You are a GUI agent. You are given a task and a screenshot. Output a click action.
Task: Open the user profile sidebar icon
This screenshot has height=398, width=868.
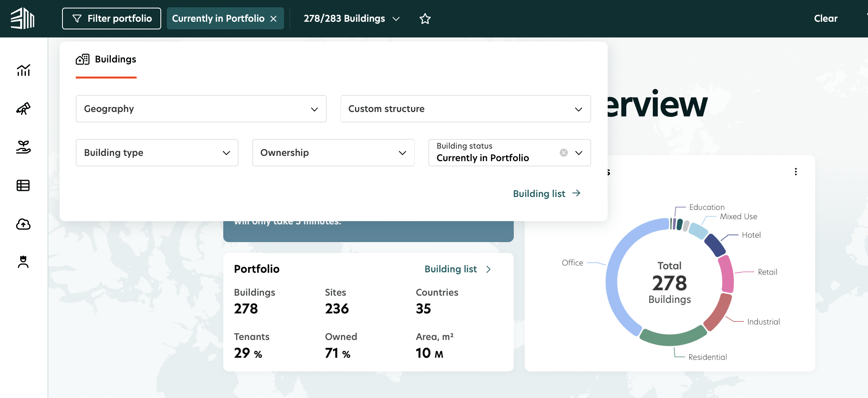(x=23, y=262)
